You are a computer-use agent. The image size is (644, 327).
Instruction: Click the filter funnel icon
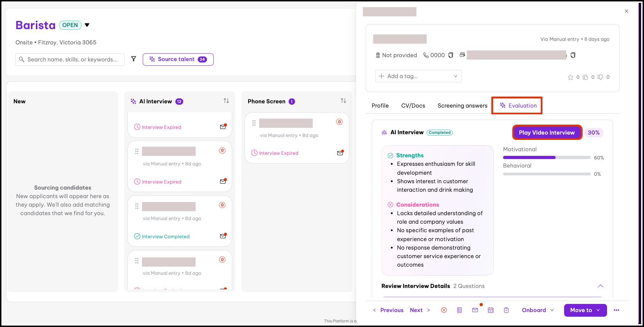(133, 59)
